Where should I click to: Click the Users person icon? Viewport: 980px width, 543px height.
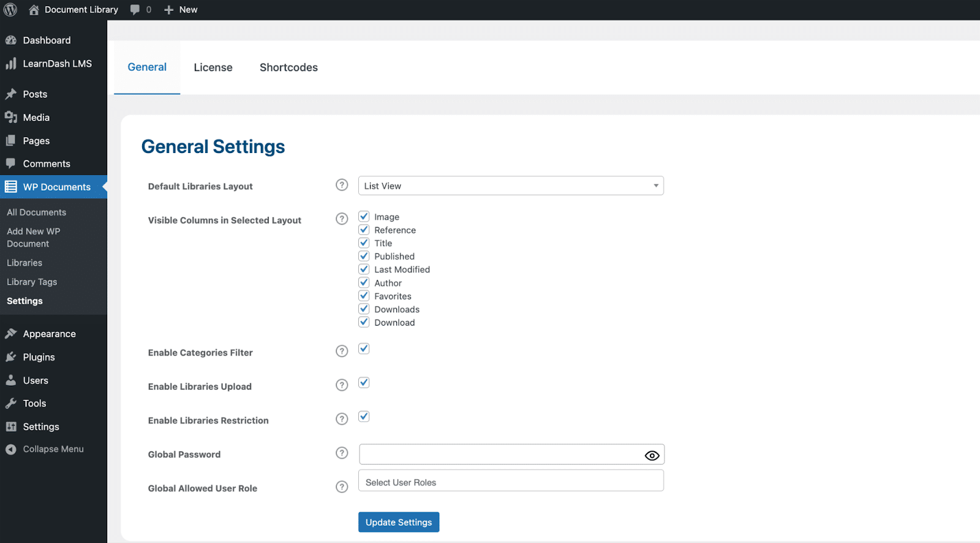click(x=10, y=380)
